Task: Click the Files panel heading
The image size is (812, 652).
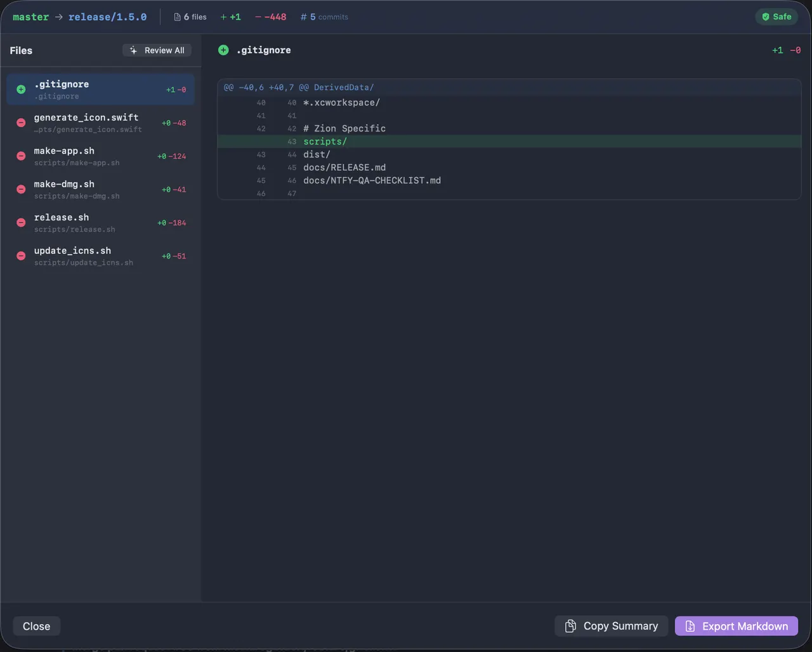Action: (21, 50)
